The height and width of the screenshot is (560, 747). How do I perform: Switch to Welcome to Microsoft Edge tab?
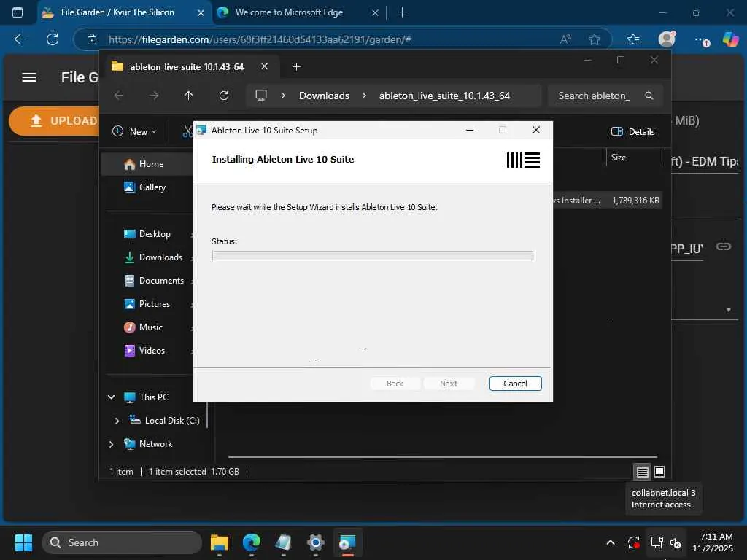(x=289, y=12)
